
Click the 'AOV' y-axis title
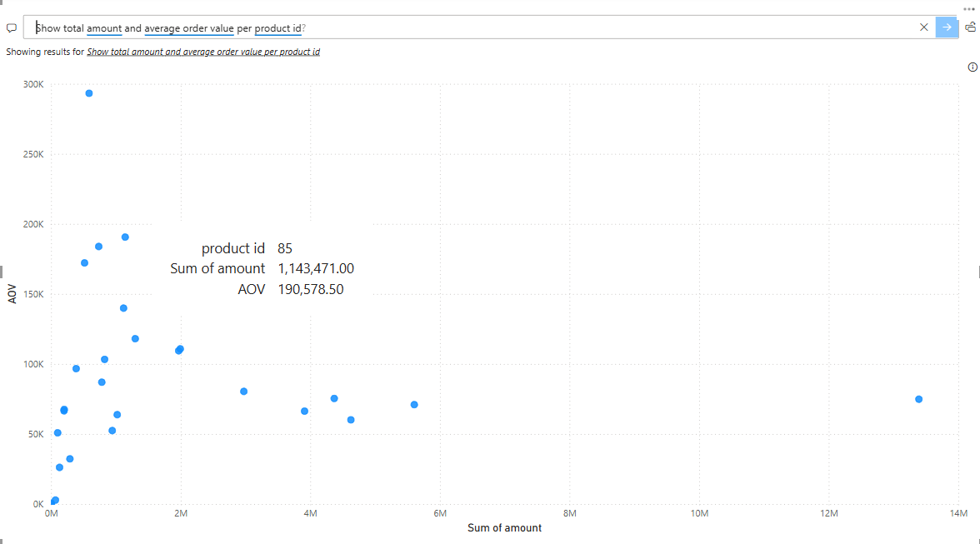[x=12, y=293]
